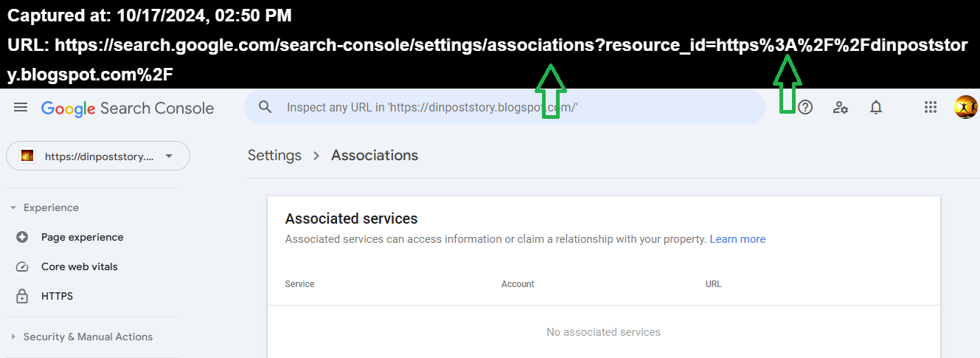Open the Core web vitals report
Screen dimensions: 980x358
[79, 266]
